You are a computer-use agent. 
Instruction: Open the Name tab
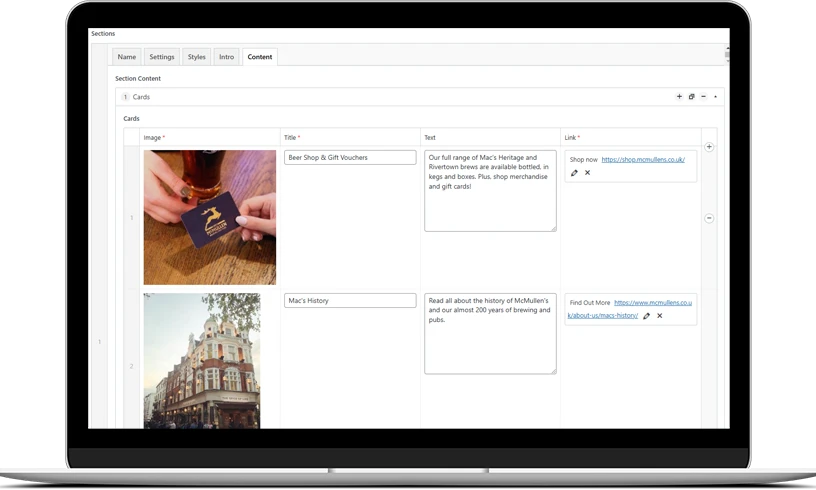click(126, 57)
